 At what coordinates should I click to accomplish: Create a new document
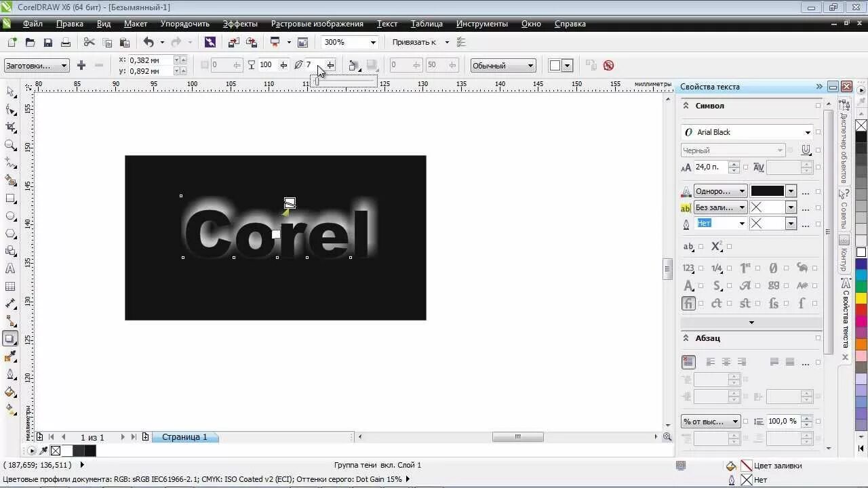coord(12,42)
